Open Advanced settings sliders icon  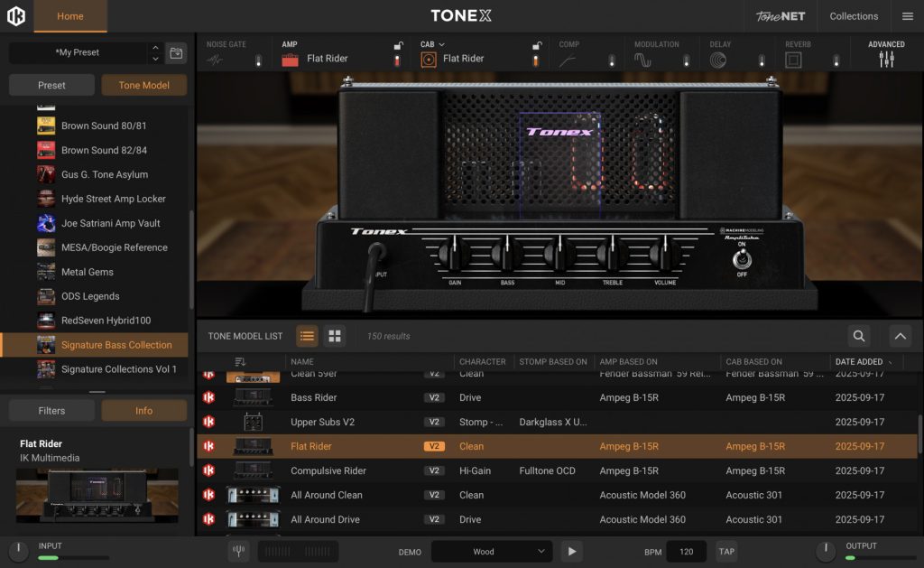[886, 59]
